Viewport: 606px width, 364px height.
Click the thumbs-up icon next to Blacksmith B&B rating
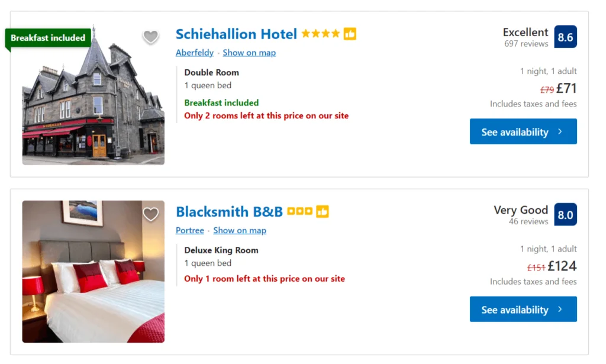(x=324, y=211)
